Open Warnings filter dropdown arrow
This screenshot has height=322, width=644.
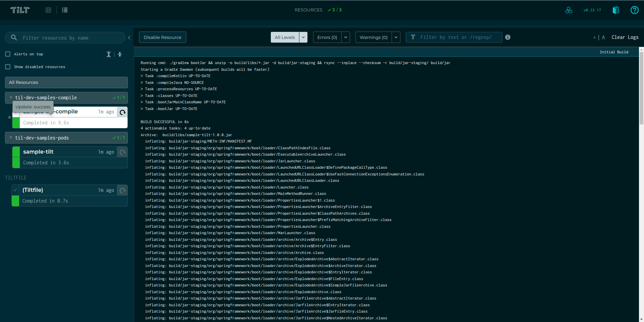click(x=396, y=37)
